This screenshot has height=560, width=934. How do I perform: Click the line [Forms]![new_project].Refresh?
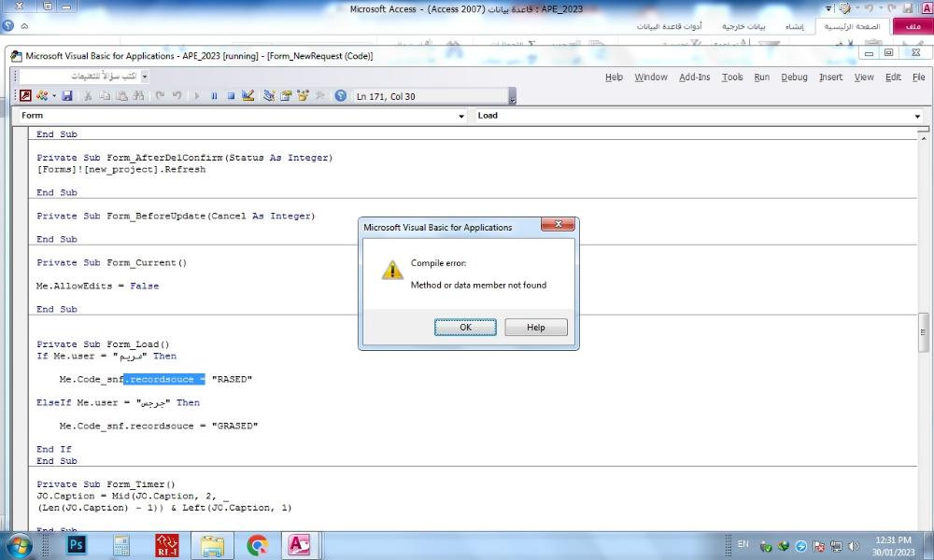121,170
